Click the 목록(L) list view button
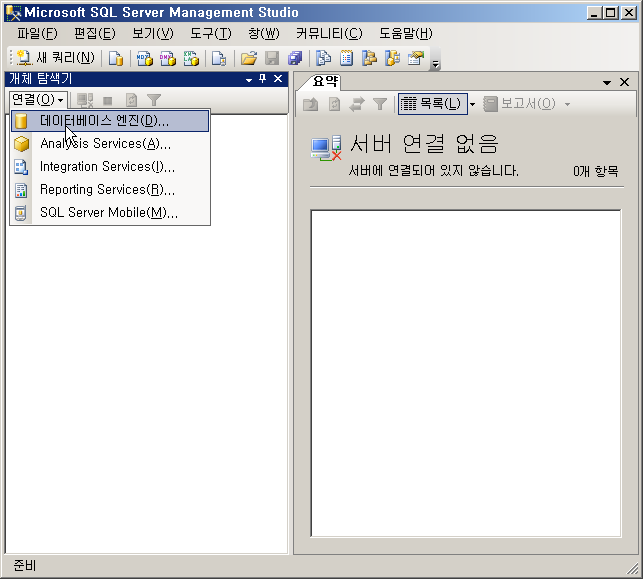 433,104
